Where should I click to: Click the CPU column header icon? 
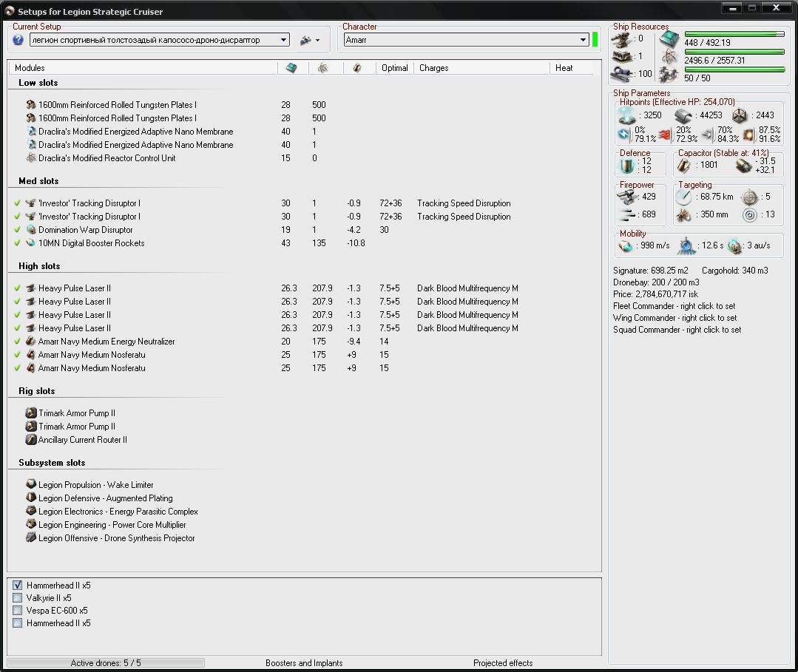click(x=291, y=68)
